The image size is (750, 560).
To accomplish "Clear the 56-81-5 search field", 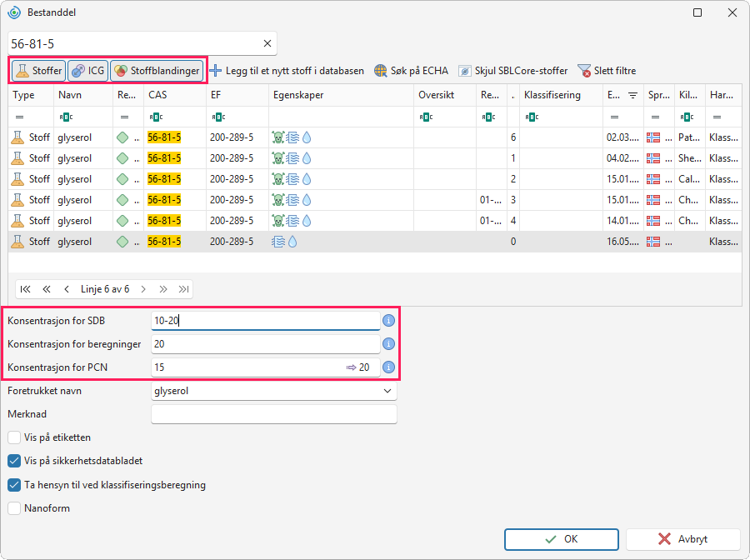I will coord(267,43).
